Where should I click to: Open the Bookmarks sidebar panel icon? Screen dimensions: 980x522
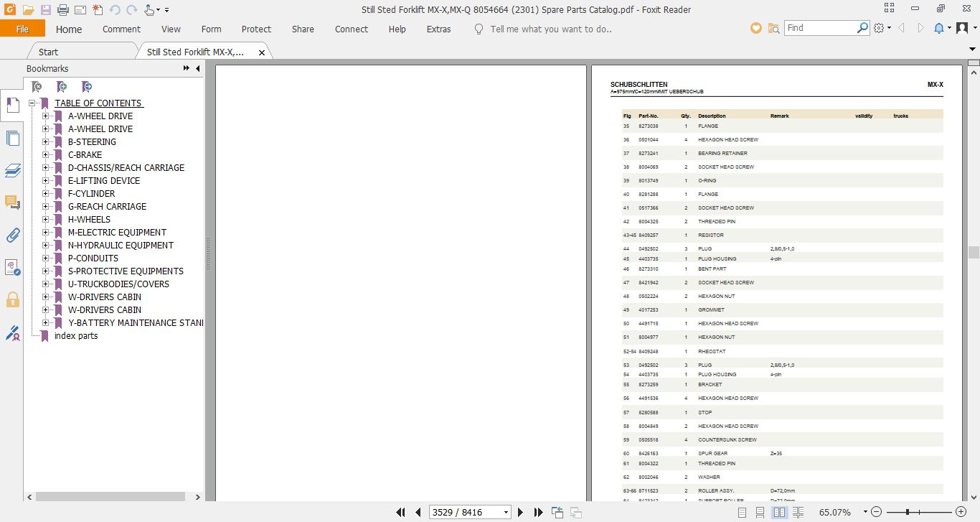[x=12, y=105]
